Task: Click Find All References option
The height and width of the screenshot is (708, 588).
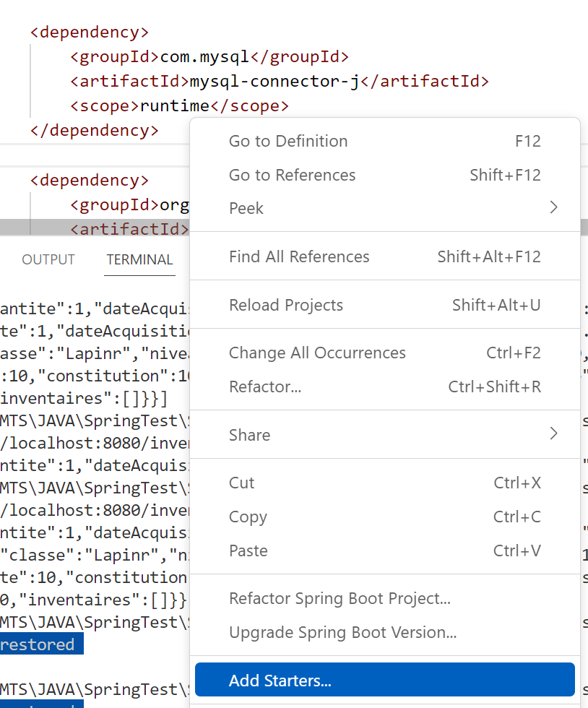Action: 299,257
